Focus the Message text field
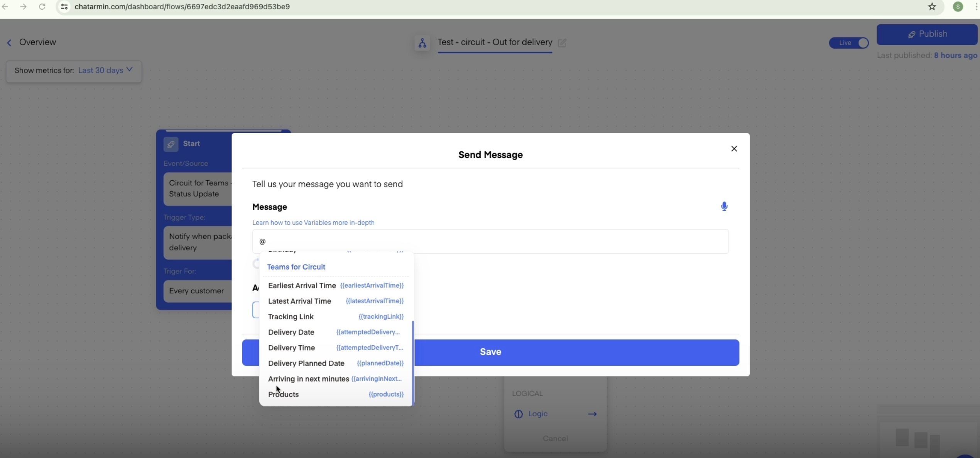980x458 pixels. click(490, 241)
